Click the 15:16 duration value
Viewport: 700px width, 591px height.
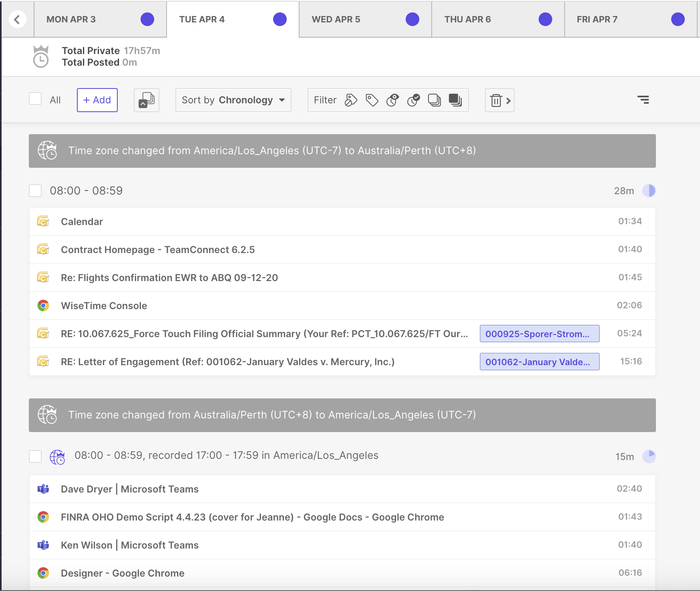631,361
